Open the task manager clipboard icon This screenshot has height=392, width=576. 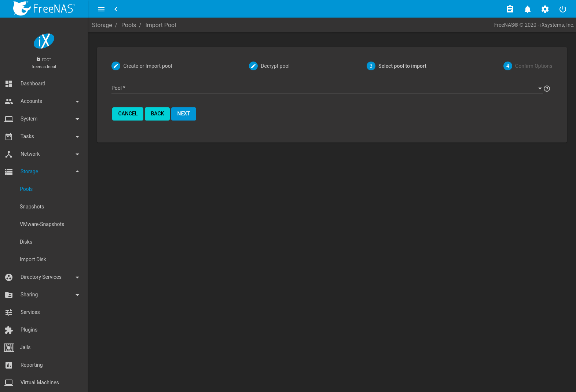coord(510,9)
